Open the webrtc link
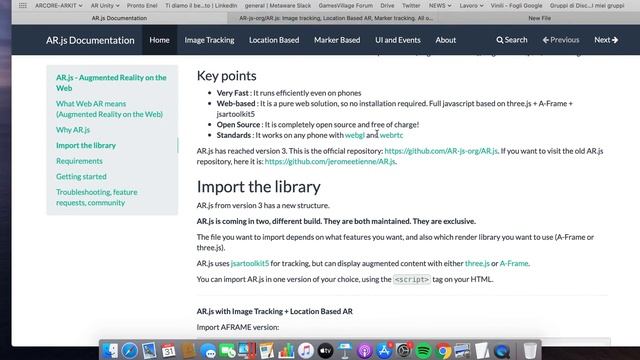Image resolution: width=640 pixels, height=360 pixels. coord(391,135)
